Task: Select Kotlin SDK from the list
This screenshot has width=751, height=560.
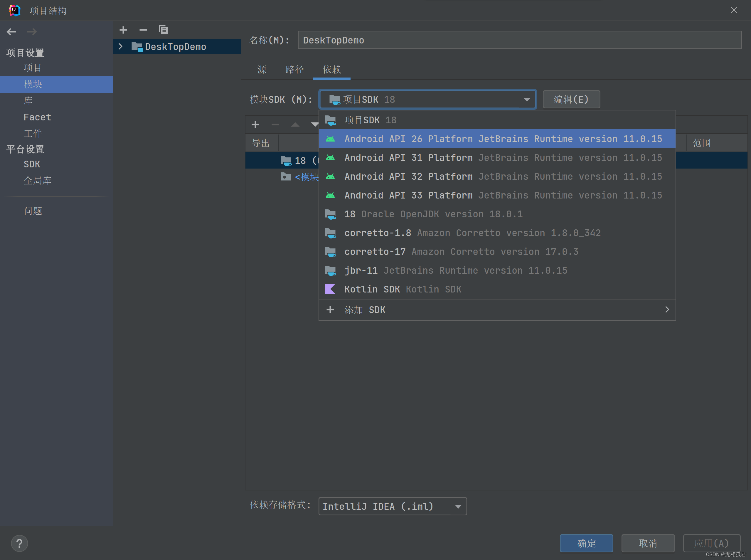Action: (x=497, y=289)
